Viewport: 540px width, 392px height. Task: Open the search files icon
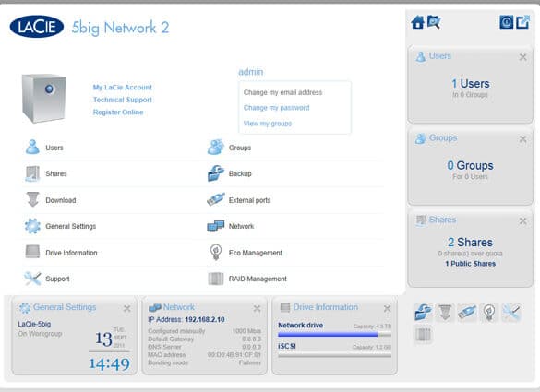pos(434,22)
